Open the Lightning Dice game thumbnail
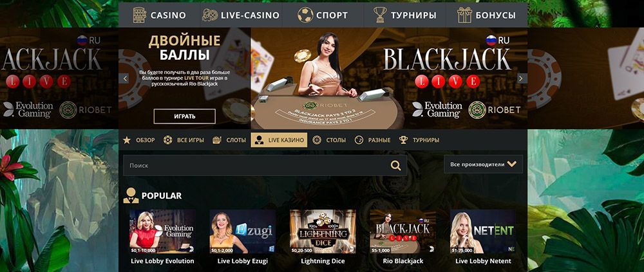Image resolution: width=644 pixels, height=272 pixels. tap(323, 231)
